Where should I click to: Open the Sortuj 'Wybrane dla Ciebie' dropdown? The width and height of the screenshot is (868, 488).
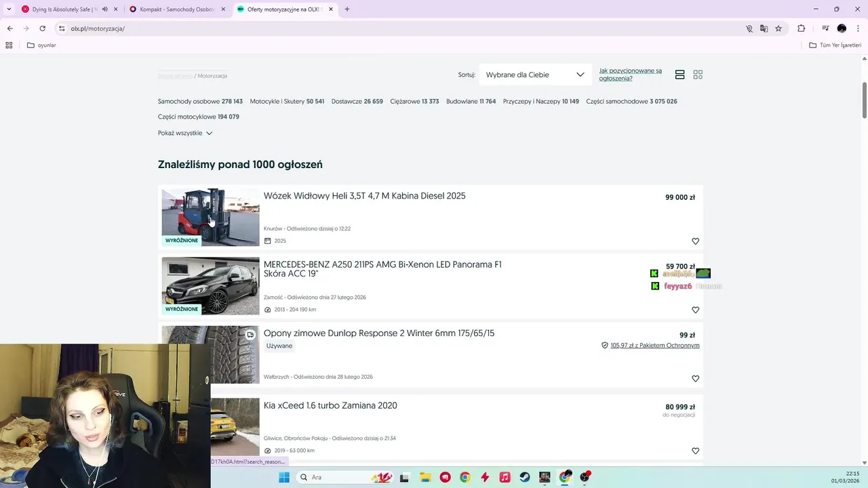pos(535,75)
